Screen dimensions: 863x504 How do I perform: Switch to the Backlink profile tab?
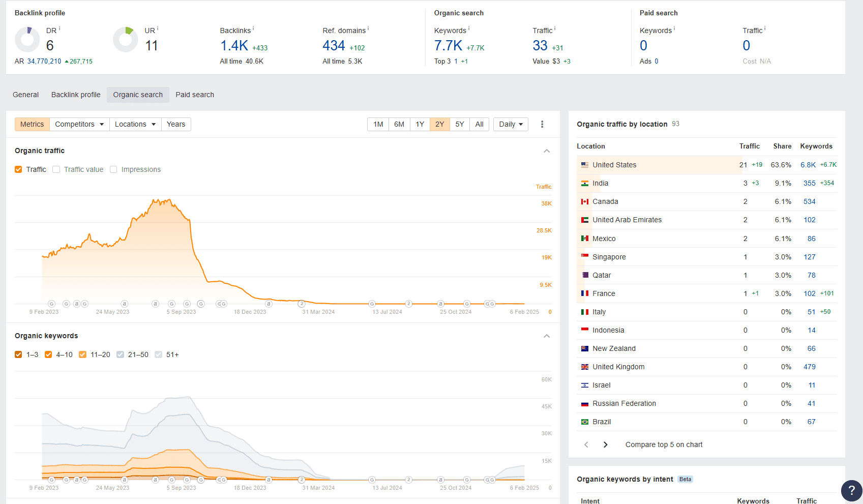(x=75, y=95)
